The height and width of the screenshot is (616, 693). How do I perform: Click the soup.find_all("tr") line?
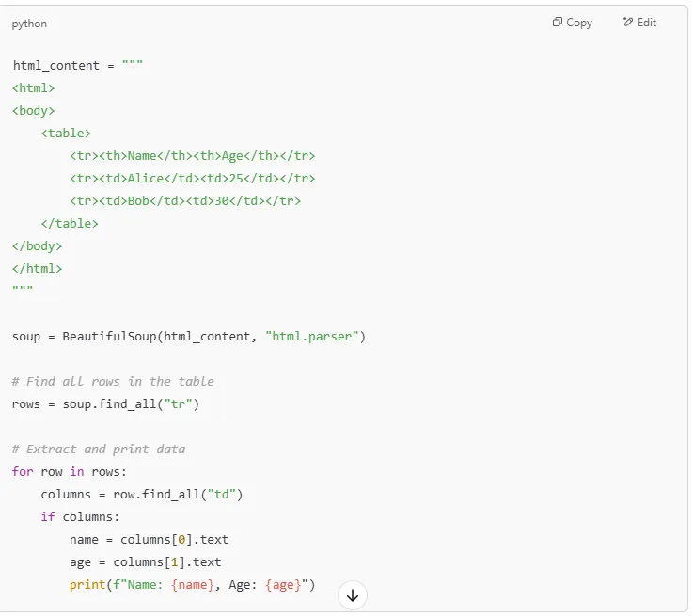coord(105,403)
